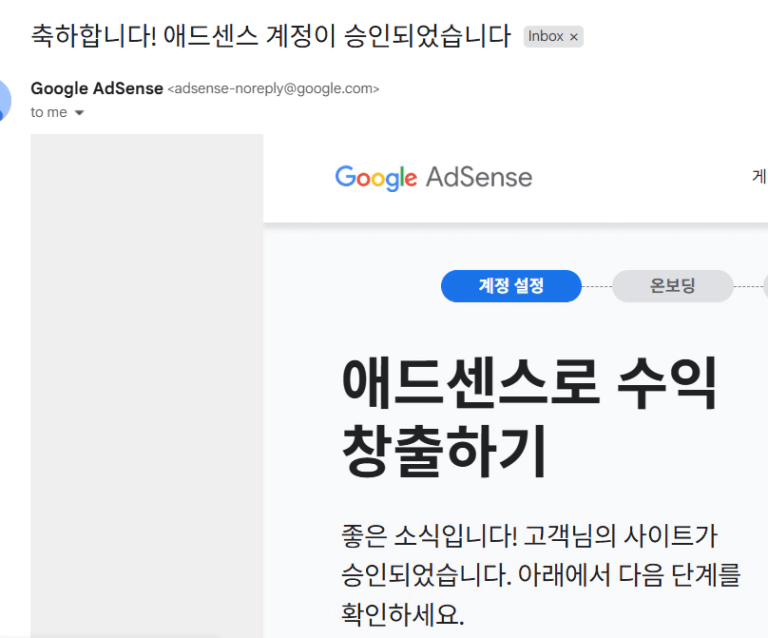This screenshot has width=768, height=638.
Task: Click the word 확인하세요 in the body
Action: click(x=400, y=614)
